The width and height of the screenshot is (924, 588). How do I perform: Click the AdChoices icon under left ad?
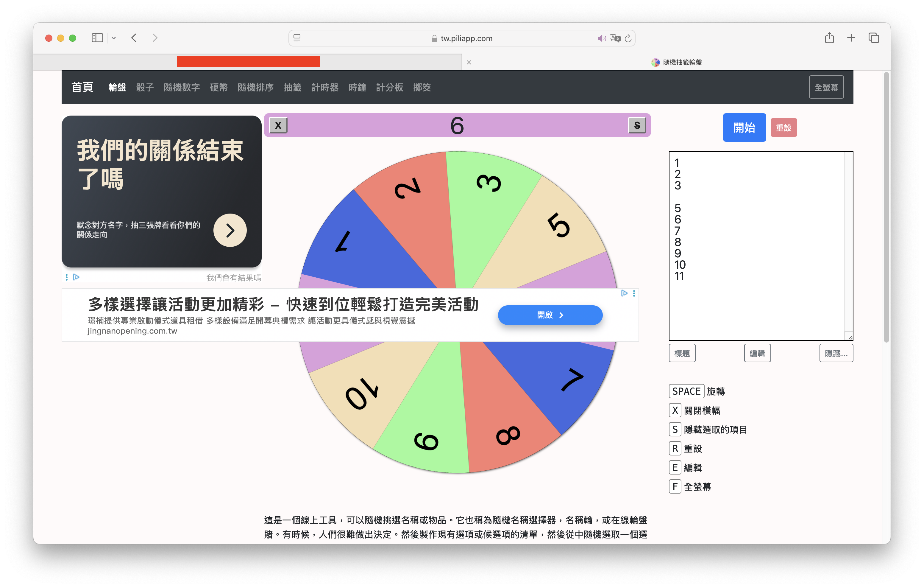click(76, 277)
